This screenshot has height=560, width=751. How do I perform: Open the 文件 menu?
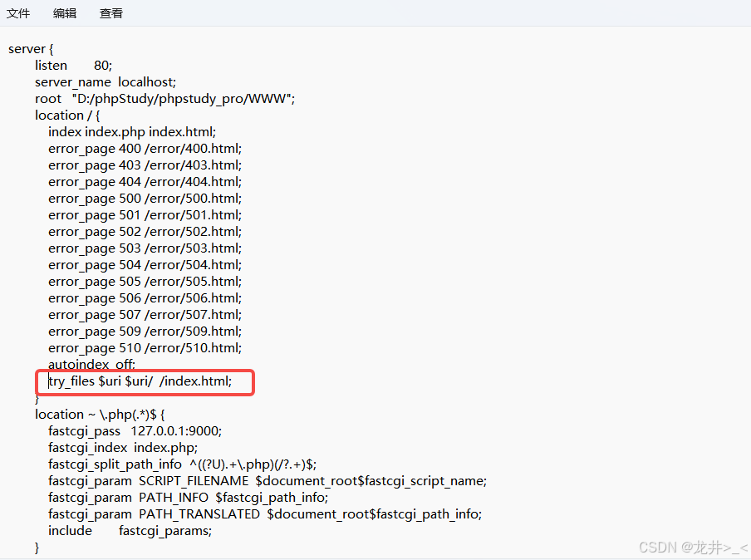18,13
